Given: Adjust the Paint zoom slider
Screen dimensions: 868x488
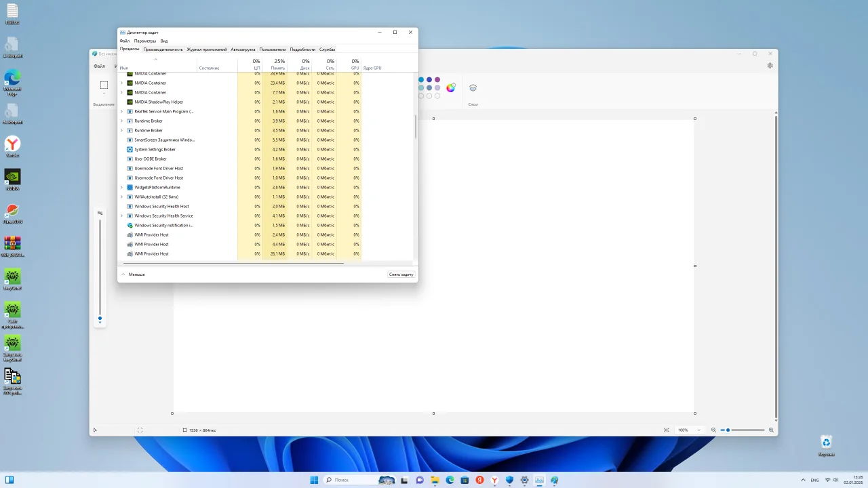Looking at the screenshot, I should tap(743, 430).
